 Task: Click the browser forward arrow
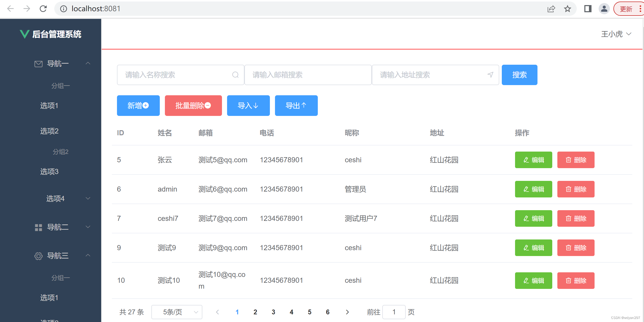pos(27,9)
